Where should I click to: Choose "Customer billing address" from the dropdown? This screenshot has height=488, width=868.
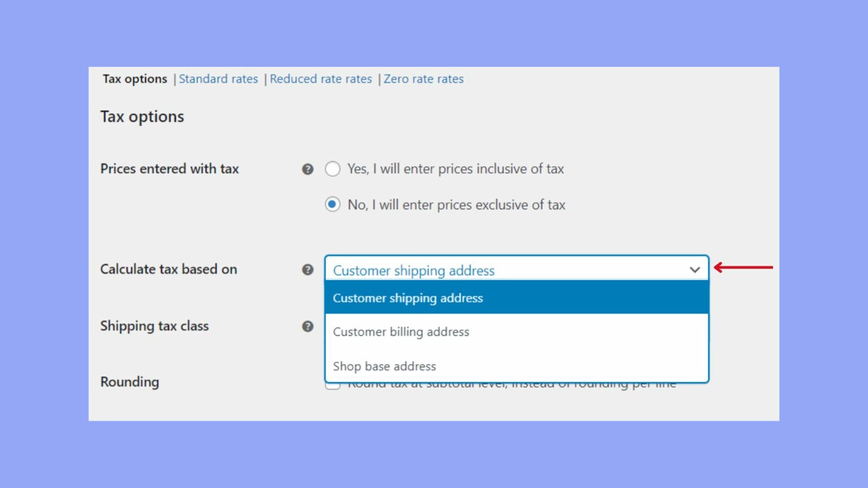coord(401,332)
